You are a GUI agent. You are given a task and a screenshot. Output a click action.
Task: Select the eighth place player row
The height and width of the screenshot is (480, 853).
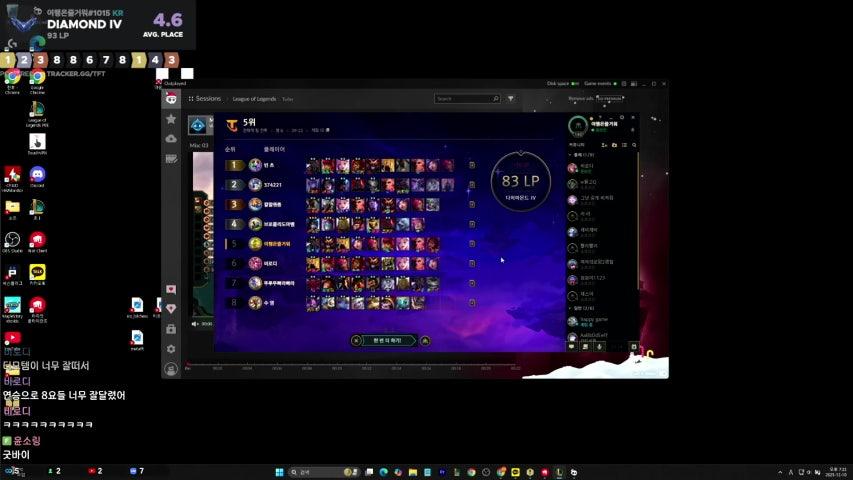coord(350,302)
